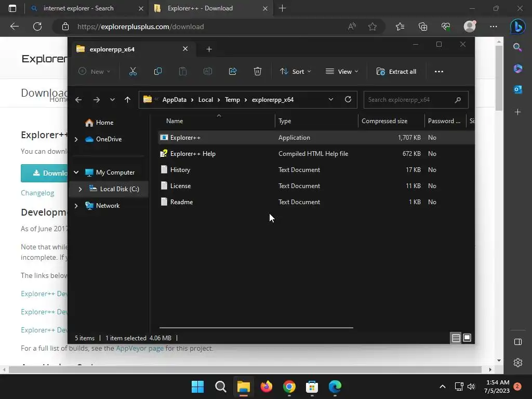
Task: Click the Delete trash icon in toolbar
Action: coord(258,72)
